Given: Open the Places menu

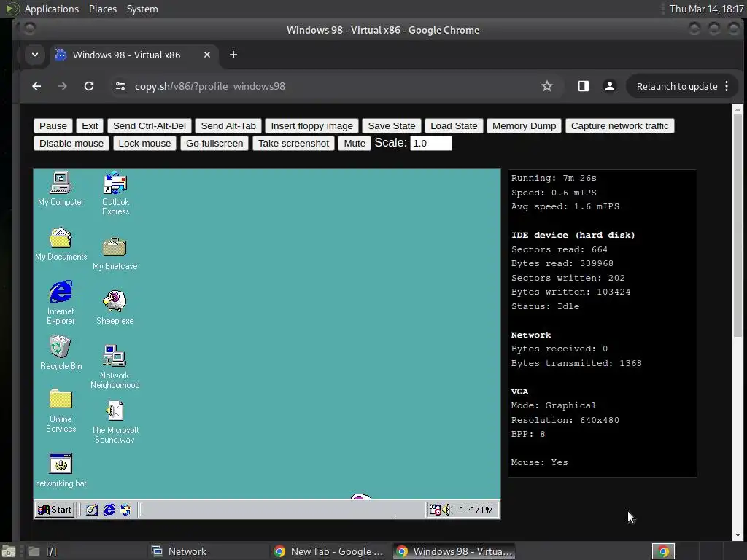Looking at the screenshot, I should click(102, 9).
